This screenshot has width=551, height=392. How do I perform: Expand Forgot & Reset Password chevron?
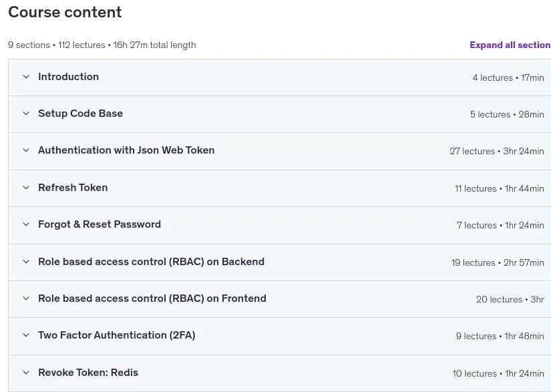tap(26, 224)
